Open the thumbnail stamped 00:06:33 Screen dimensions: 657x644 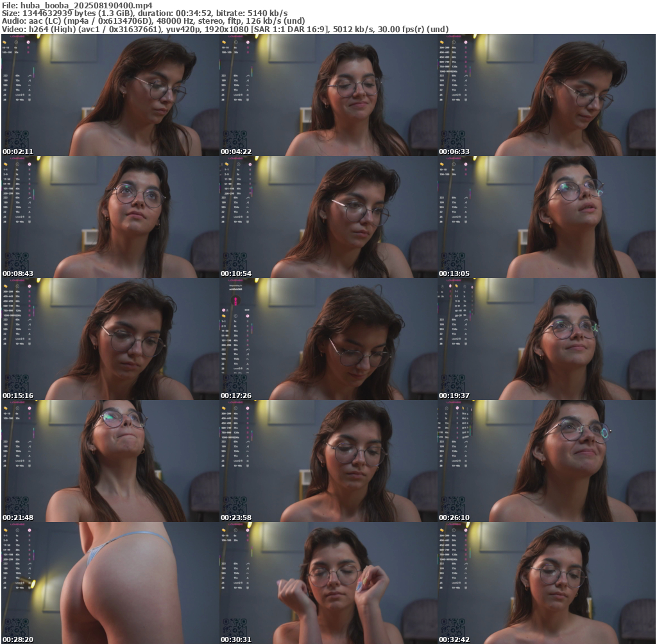[547, 95]
